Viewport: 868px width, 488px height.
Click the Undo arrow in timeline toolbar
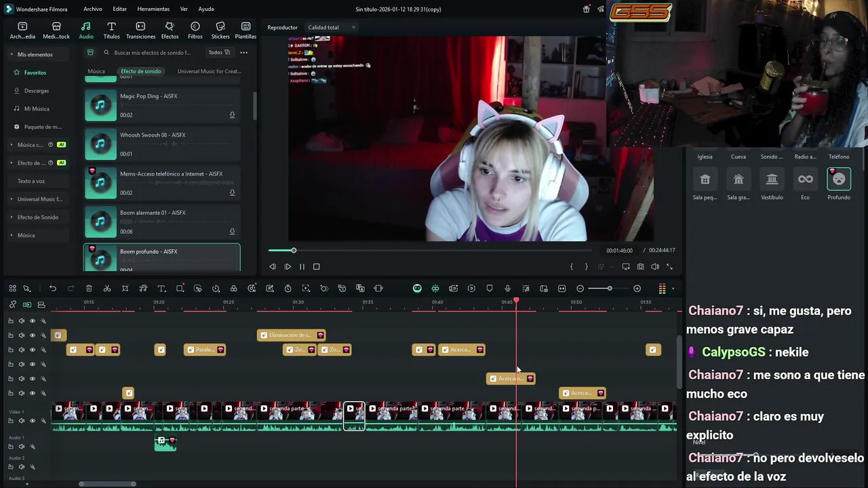[53, 289]
